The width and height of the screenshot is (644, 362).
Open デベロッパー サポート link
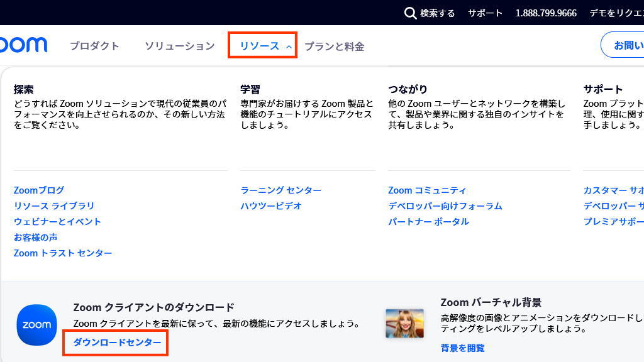pyautogui.click(x=614, y=206)
